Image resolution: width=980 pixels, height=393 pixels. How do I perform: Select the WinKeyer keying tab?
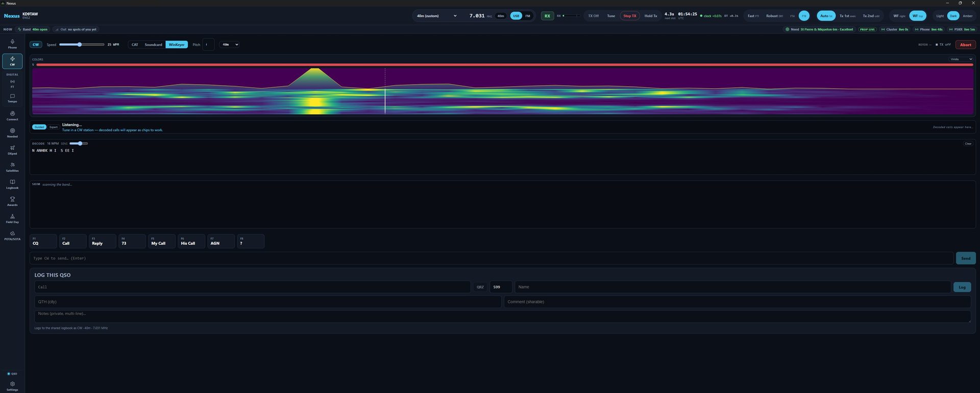click(177, 44)
